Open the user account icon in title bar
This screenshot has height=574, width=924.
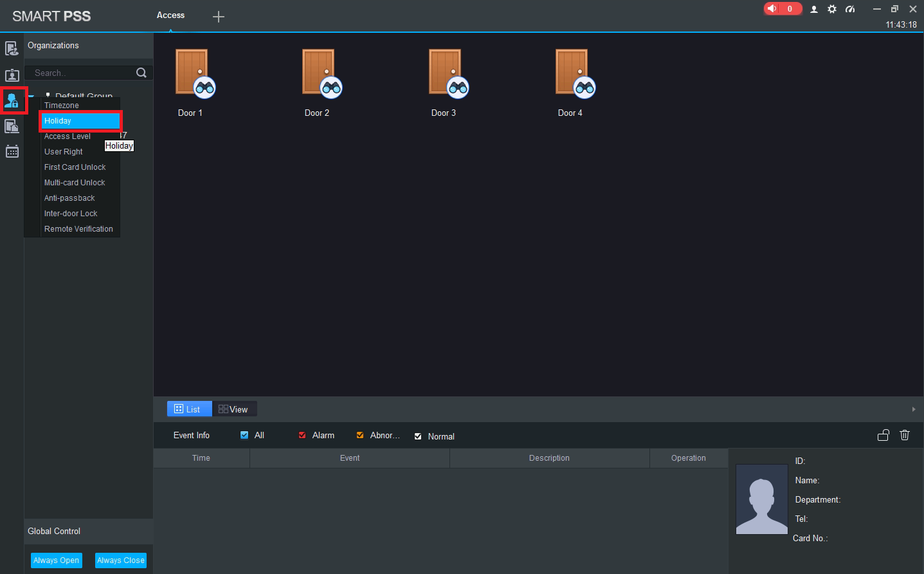(x=814, y=9)
